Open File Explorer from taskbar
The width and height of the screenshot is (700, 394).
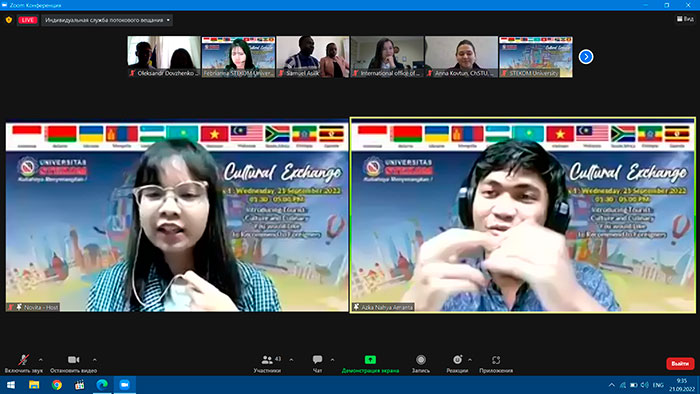pos(34,385)
